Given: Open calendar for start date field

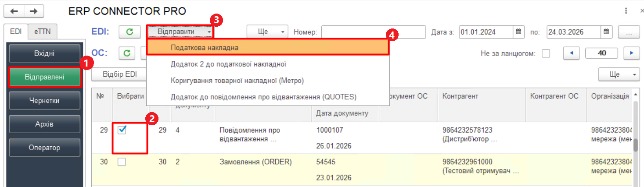Looking at the screenshot, I should pyautogui.click(x=518, y=32).
